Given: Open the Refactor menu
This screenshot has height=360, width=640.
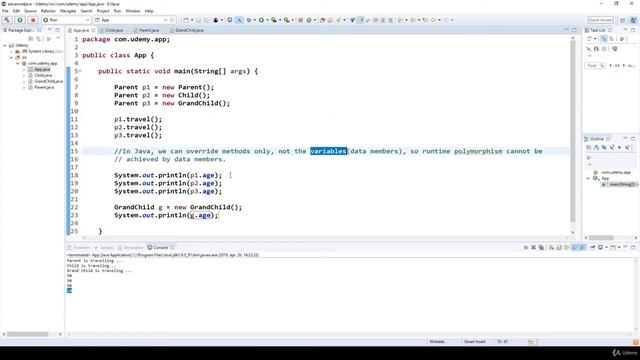Looking at the screenshot, I should tap(48, 11).
